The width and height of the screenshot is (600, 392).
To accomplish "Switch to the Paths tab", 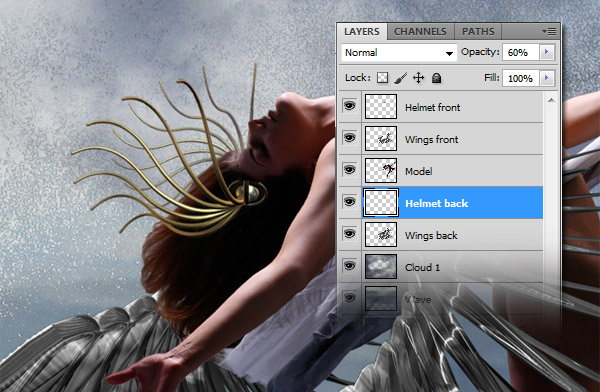I will point(478,31).
